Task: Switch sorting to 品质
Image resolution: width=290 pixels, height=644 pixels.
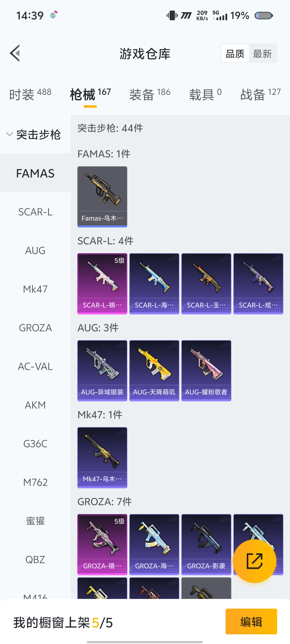Action: (235, 54)
